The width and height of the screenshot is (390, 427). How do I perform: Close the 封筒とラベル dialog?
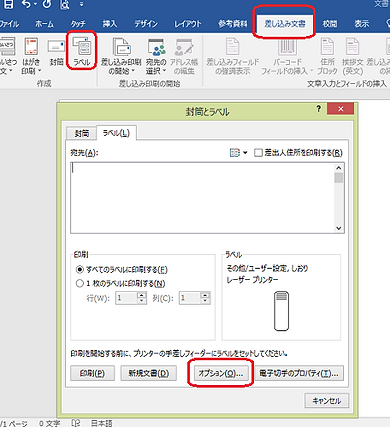click(340, 109)
